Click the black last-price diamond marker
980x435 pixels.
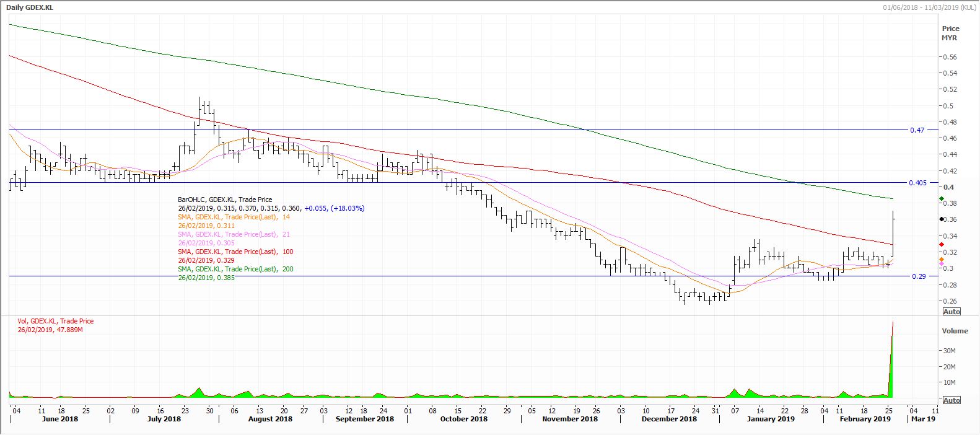pos(942,219)
